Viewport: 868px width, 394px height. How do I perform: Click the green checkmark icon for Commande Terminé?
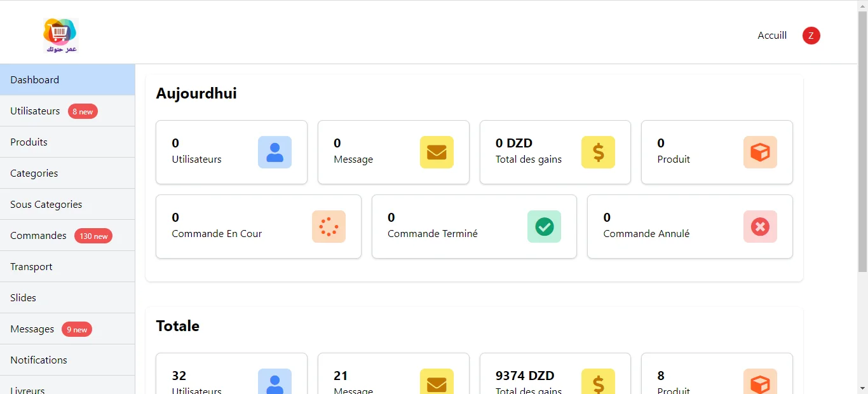[x=544, y=227]
